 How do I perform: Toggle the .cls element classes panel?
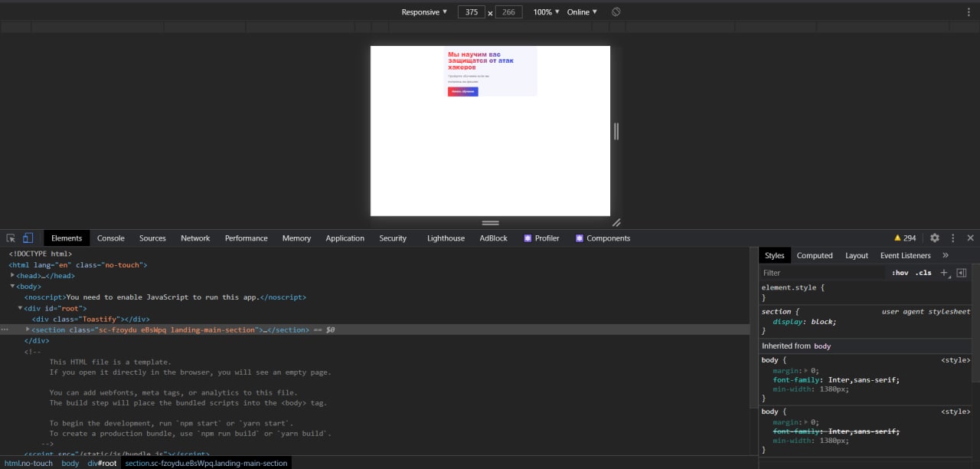923,273
